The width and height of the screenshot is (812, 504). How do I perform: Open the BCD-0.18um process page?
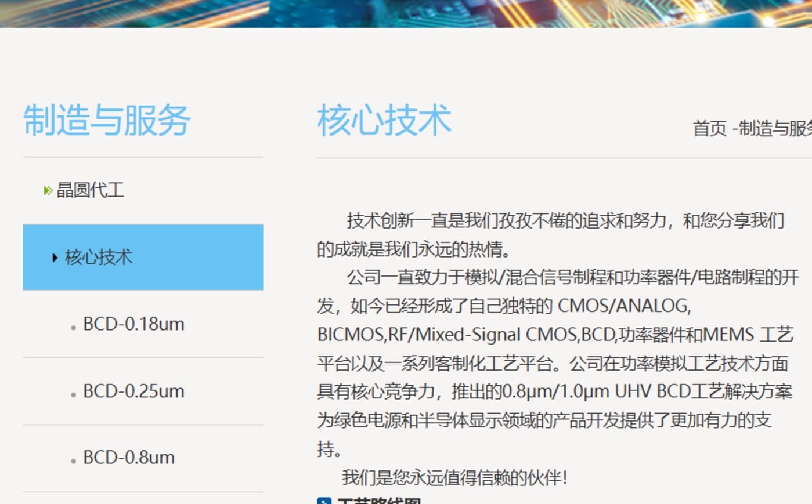(x=133, y=324)
